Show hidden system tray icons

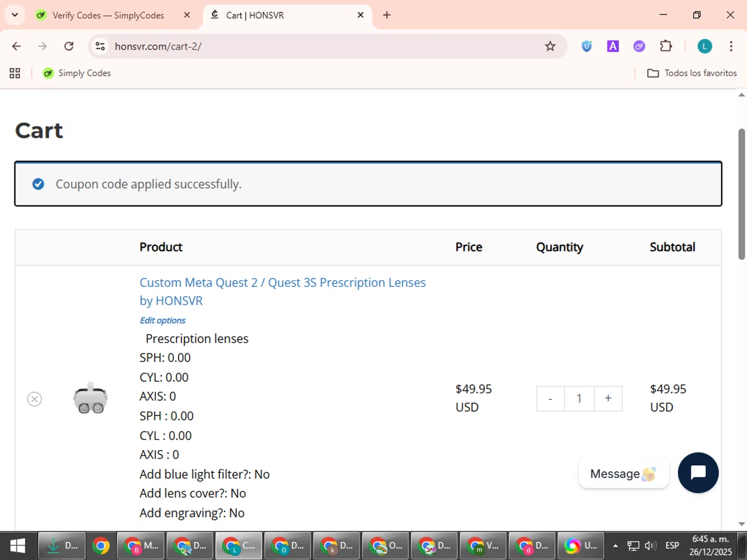click(616, 546)
